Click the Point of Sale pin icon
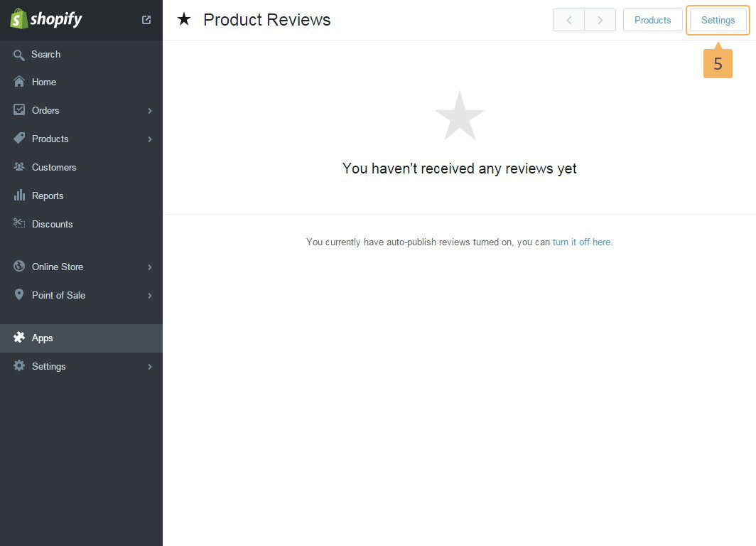 click(x=19, y=295)
